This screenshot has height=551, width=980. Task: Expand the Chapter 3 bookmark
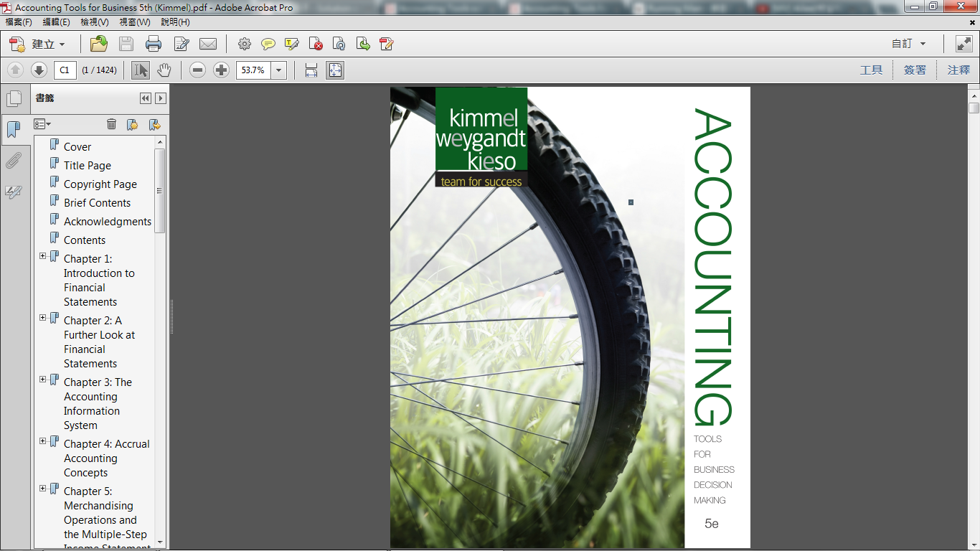tap(43, 380)
